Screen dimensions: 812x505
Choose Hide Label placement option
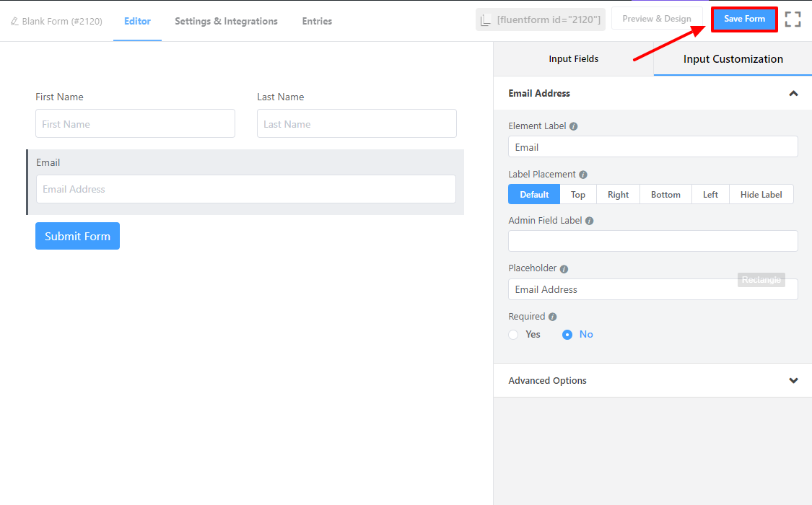[761, 195]
